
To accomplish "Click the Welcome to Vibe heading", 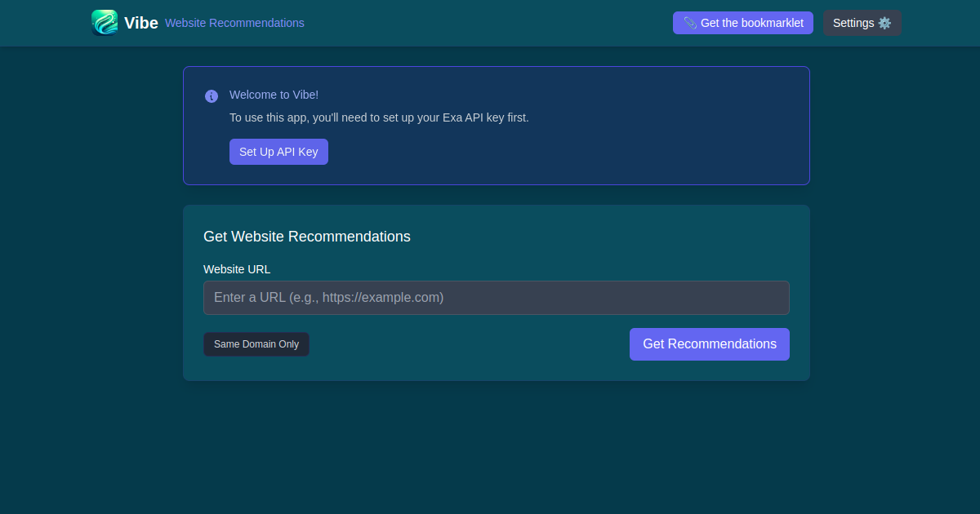I will [x=274, y=95].
